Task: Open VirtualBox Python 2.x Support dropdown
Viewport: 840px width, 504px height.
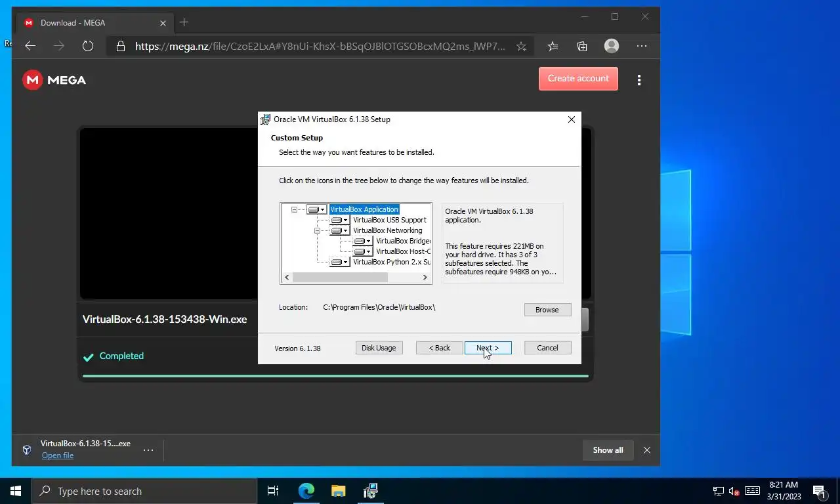Action: (339, 262)
